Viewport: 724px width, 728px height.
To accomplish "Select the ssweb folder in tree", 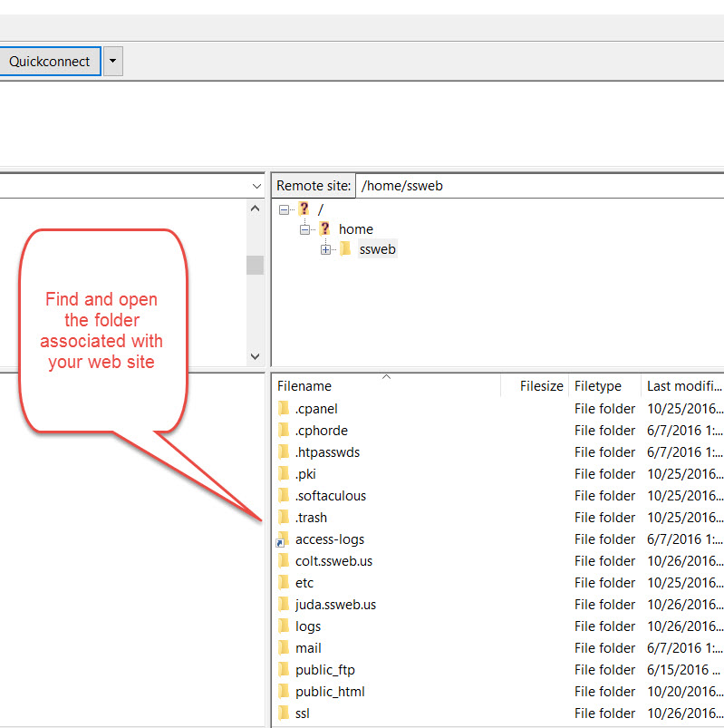I will [x=377, y=249].
